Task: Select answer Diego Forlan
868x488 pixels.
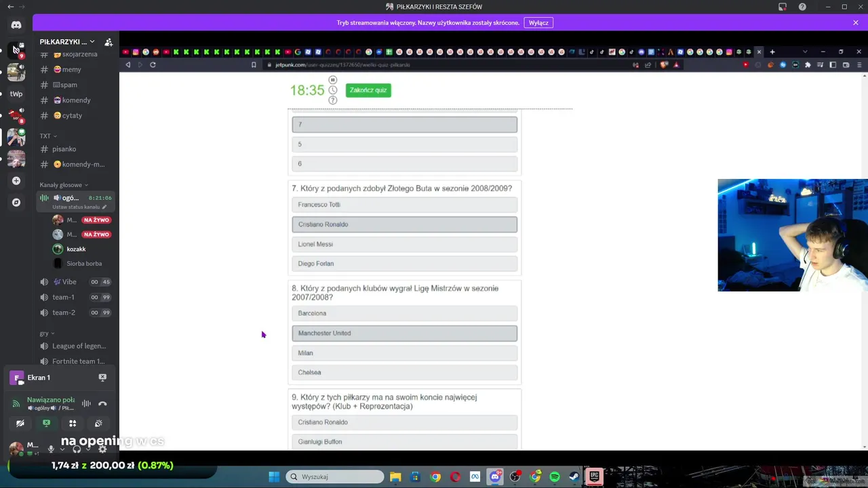Action: point(405,264)
